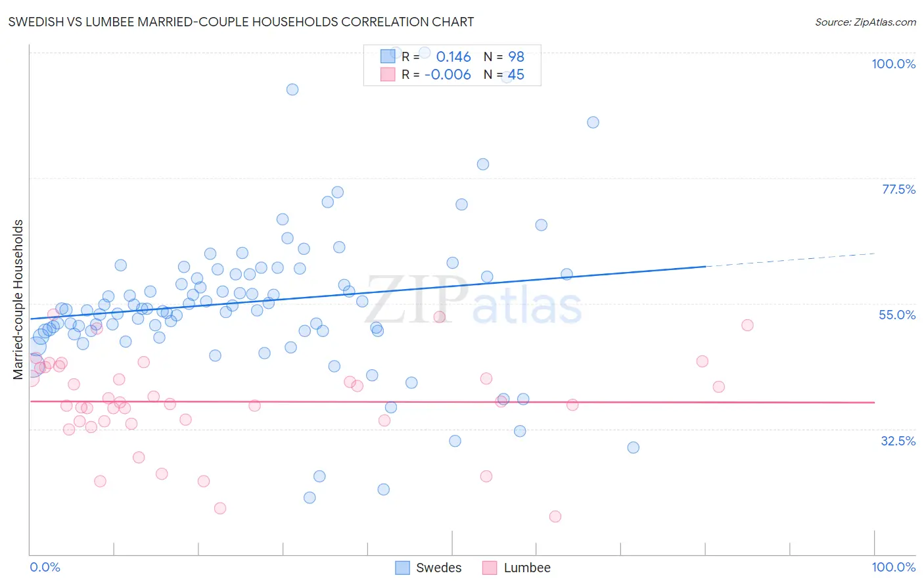Click the R value 0.146 in legend
Image resolution: width=924 pixels, height=586 pixels.
pyautogui.click(x=453, y=57)
